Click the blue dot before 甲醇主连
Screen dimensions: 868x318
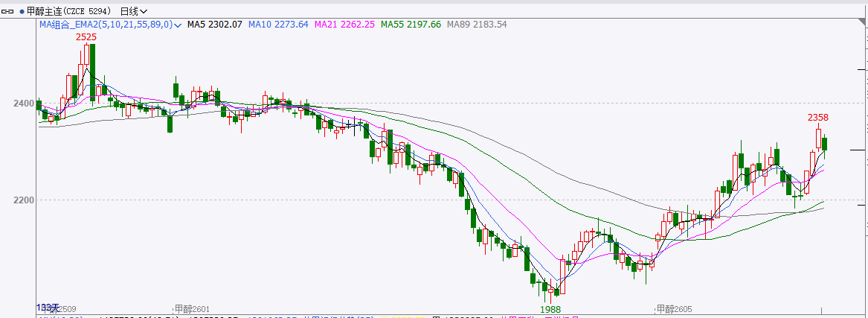(22, 11)
